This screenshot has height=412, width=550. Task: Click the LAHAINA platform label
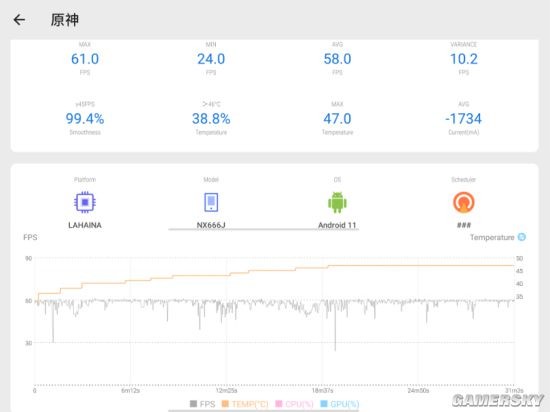(85, 225)
